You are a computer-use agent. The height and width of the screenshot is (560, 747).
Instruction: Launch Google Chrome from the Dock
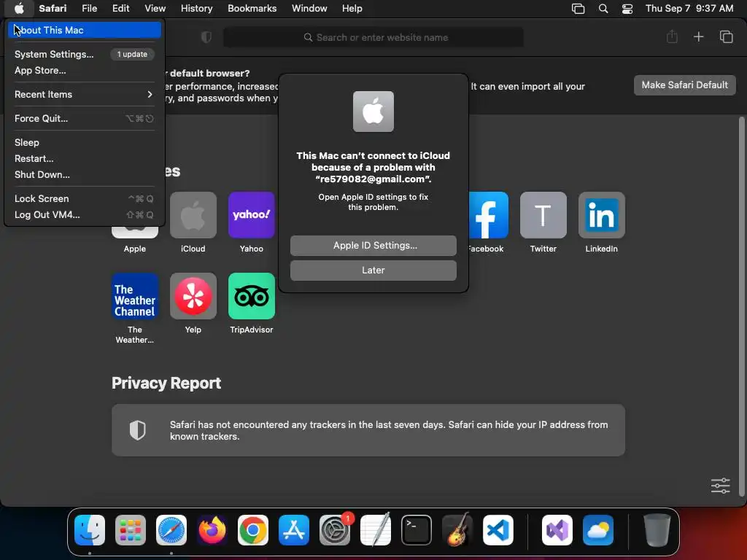pyautogui.click(x=253, y=530)
